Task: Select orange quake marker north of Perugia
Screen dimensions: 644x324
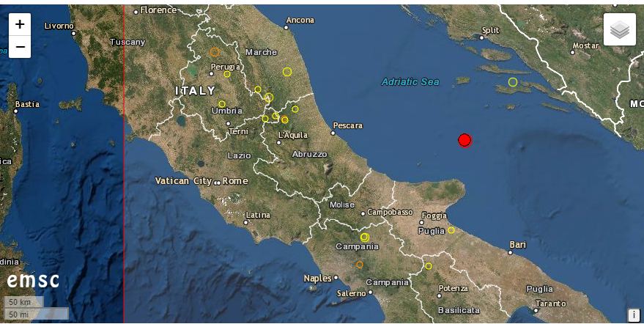Action: tap(215, 52)
